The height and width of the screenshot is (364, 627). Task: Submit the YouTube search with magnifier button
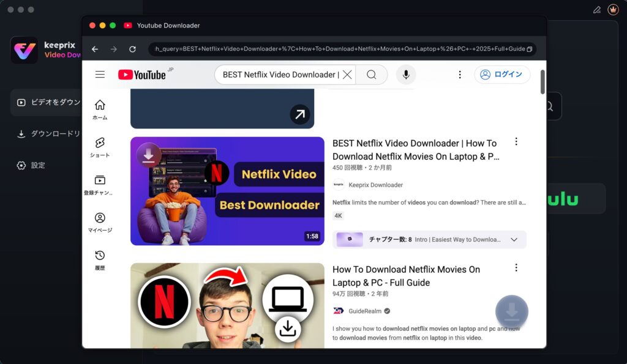point(372,75)
